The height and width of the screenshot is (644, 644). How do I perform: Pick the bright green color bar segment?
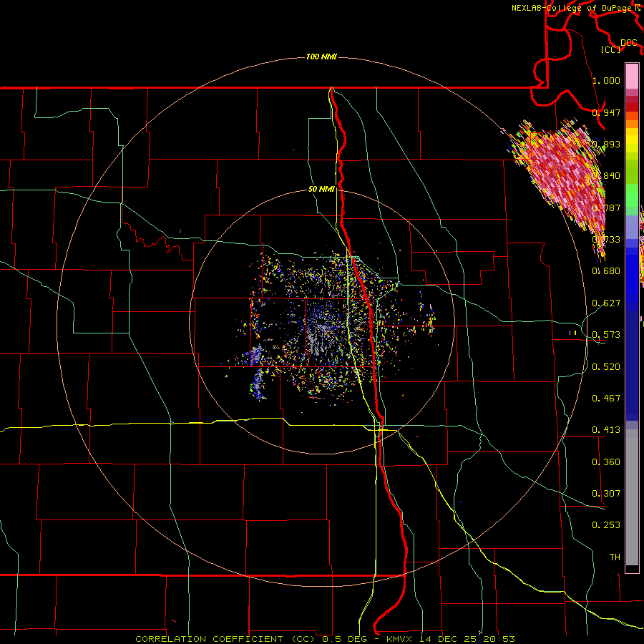[x=632, y=195]
